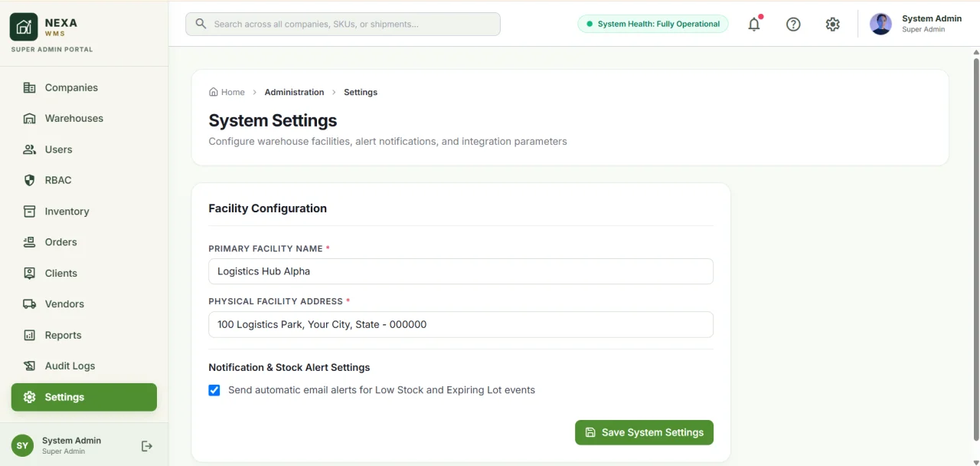The height and width of the screenshot is (466, 980).
Task: Click the magnifier icon in search bar
Action: (x=201, y=24)
